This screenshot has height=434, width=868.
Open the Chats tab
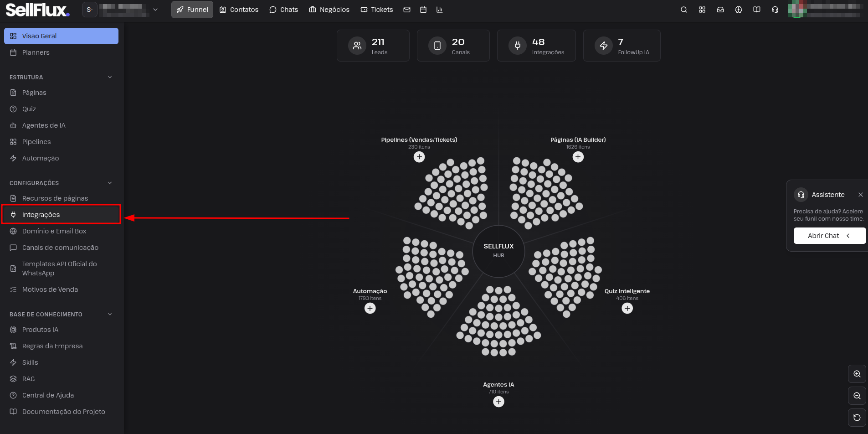[x=283, y=10]
